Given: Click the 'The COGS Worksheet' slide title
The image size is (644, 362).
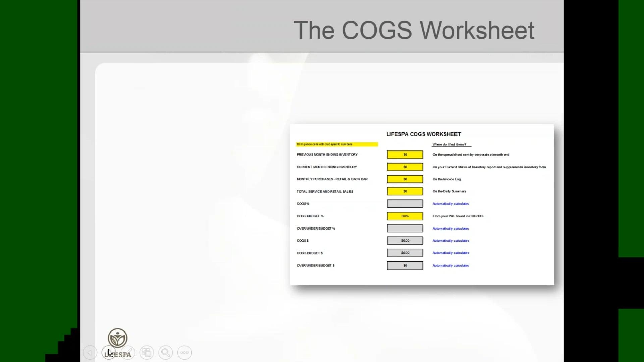Looking at the screenshot, I should pos(414,30).
